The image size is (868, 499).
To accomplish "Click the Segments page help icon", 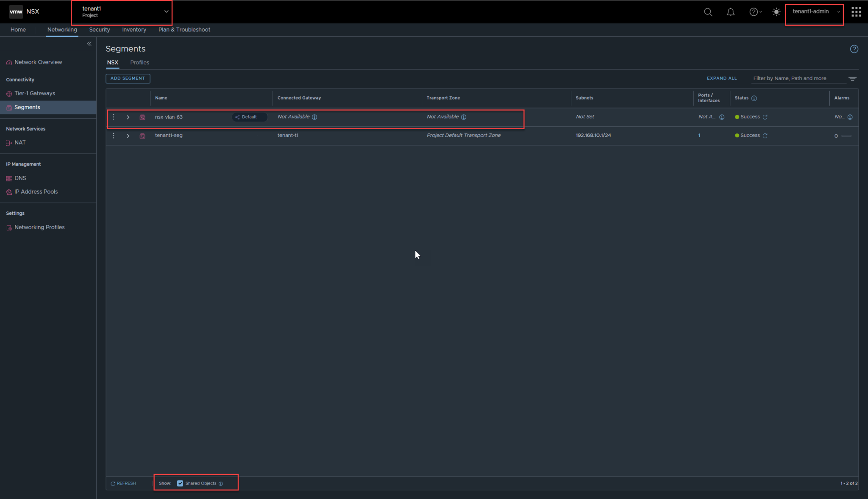I will tap(854, 49).
